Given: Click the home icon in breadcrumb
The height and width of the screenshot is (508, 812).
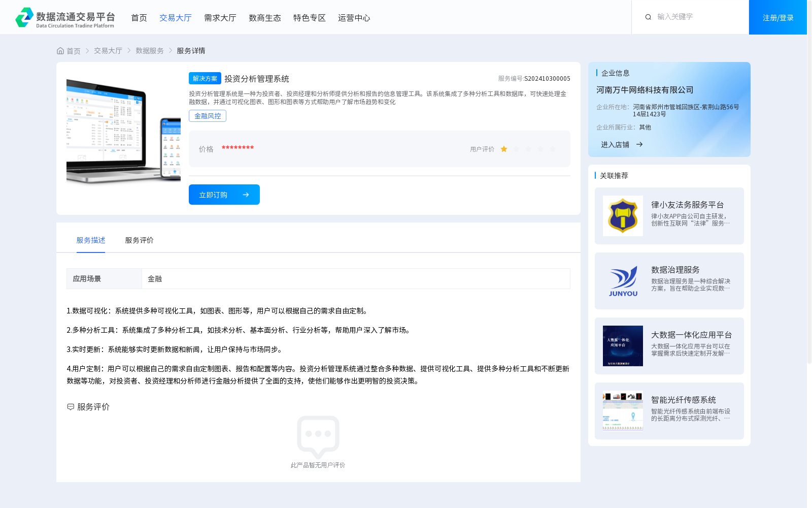Looking at the screenshot, I should [x=60, y=51].
